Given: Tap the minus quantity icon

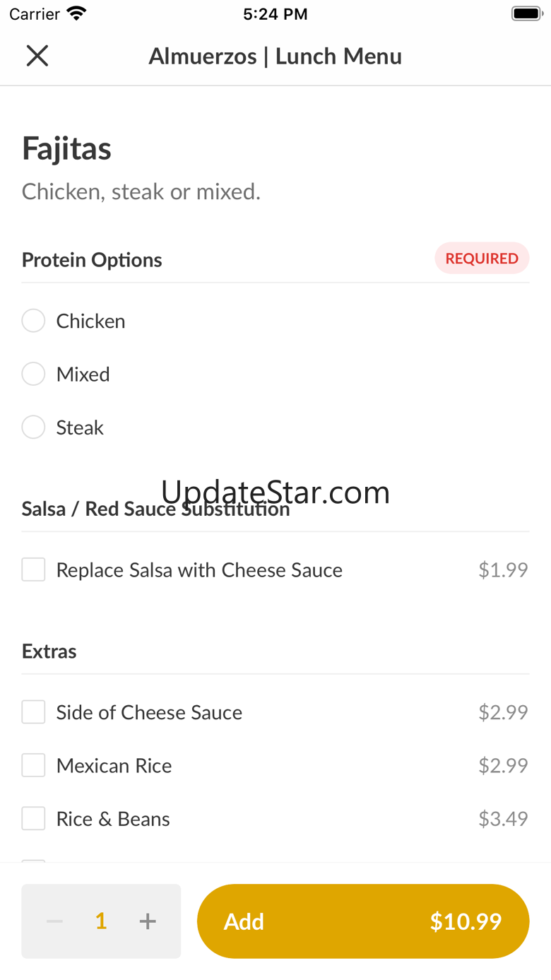Looking at the screenshot, I should pos(54,921).
